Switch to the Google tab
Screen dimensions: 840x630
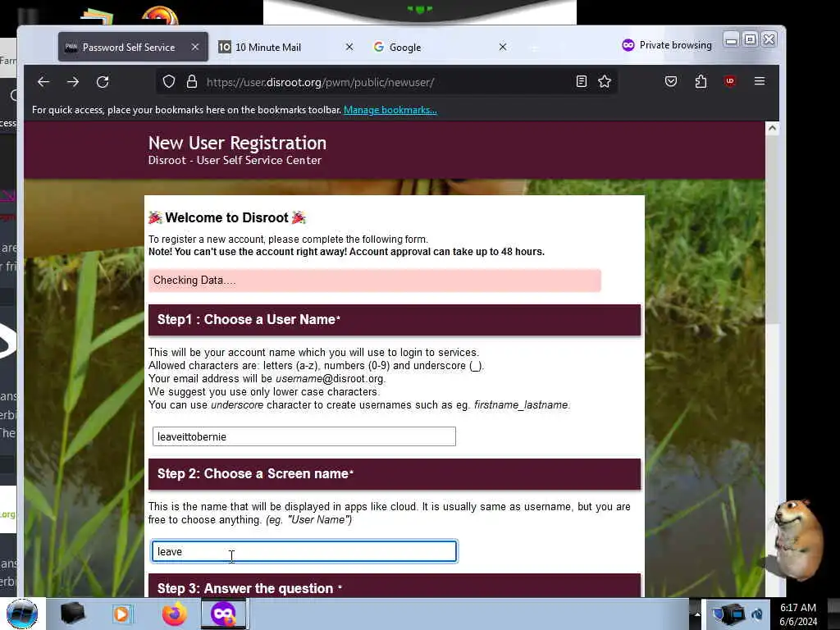click(x=441, y=47)
